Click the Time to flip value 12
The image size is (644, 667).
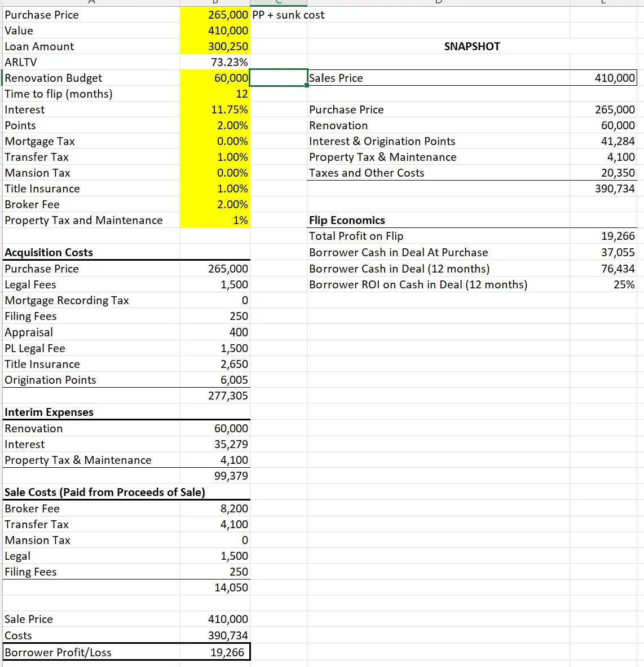[215, 94]
